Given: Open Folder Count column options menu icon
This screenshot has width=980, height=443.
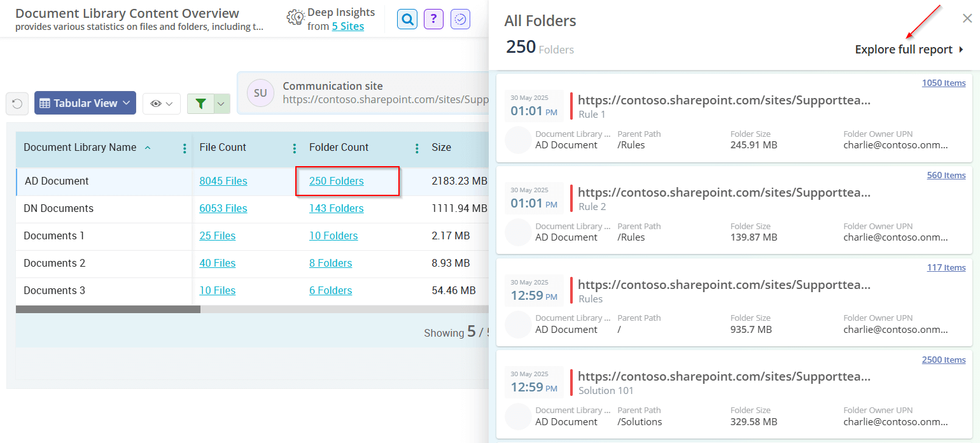Looking at the screenshot, I should pyautogui.click(x=416, y=147).
